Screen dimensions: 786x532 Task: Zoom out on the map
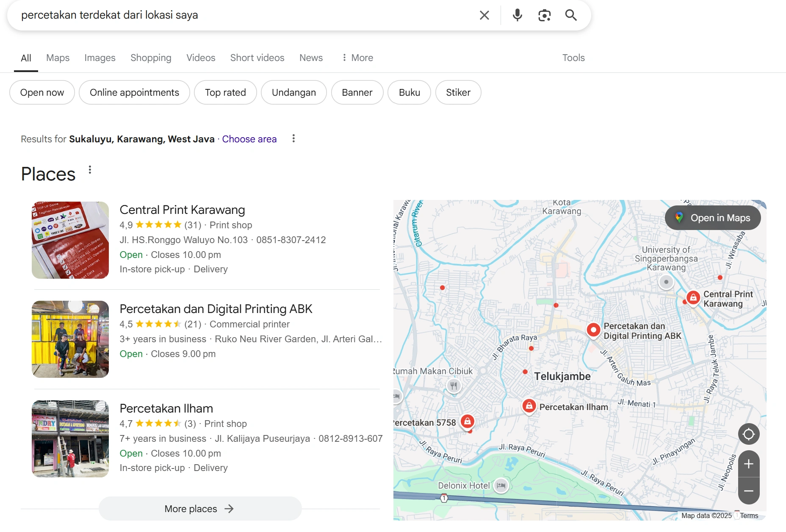tap(748, 491)
